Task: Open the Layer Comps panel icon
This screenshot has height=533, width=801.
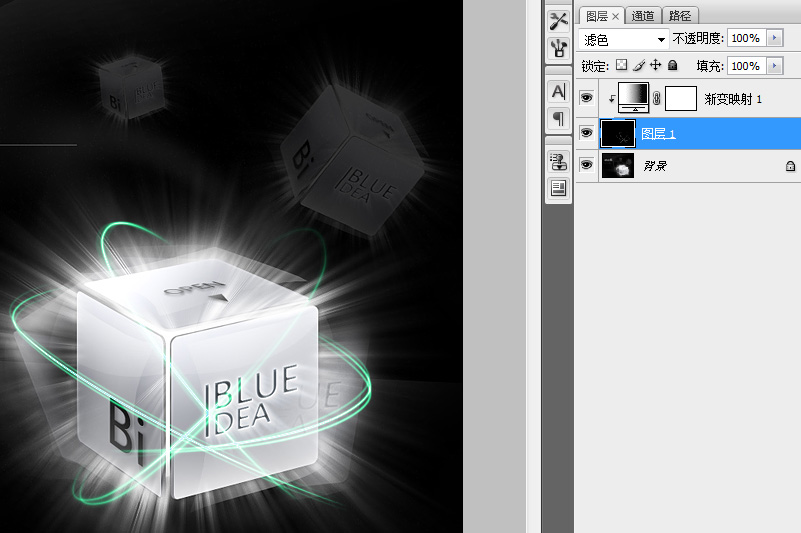Action: [558, 188]
